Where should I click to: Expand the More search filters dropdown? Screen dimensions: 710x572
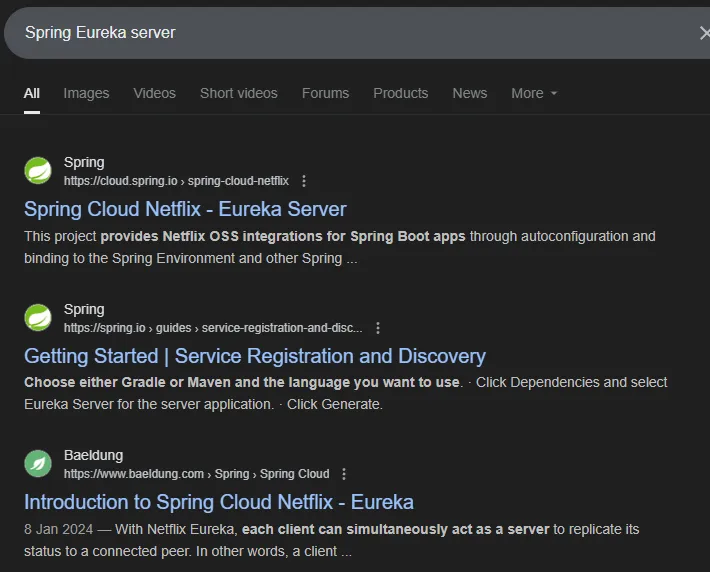(x=533, y=93)
